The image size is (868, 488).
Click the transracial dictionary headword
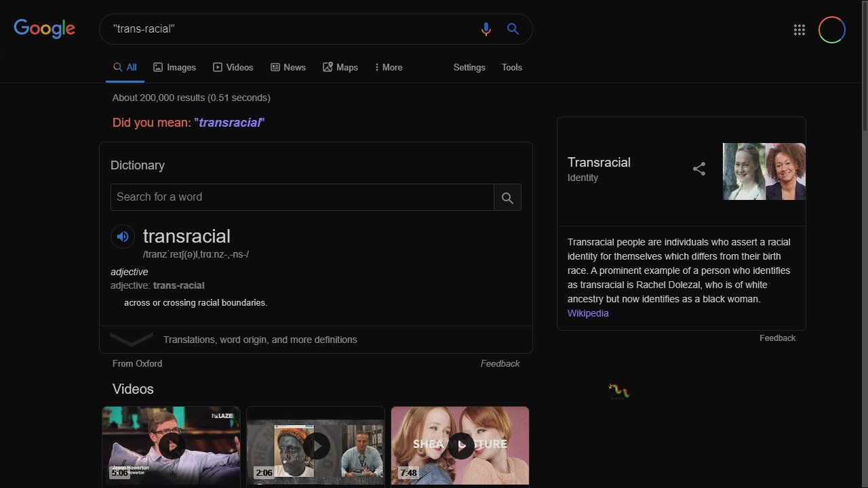(186, 237)
